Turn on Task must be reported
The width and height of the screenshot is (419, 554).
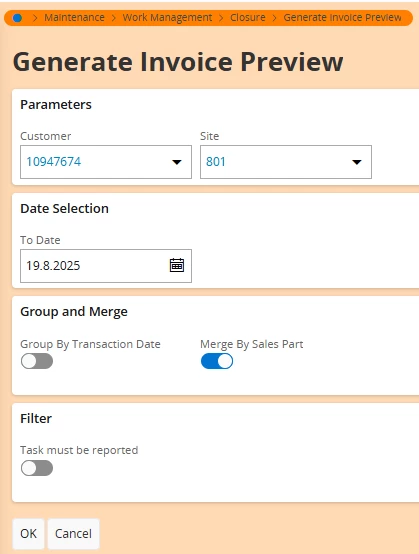coord(37,468)
